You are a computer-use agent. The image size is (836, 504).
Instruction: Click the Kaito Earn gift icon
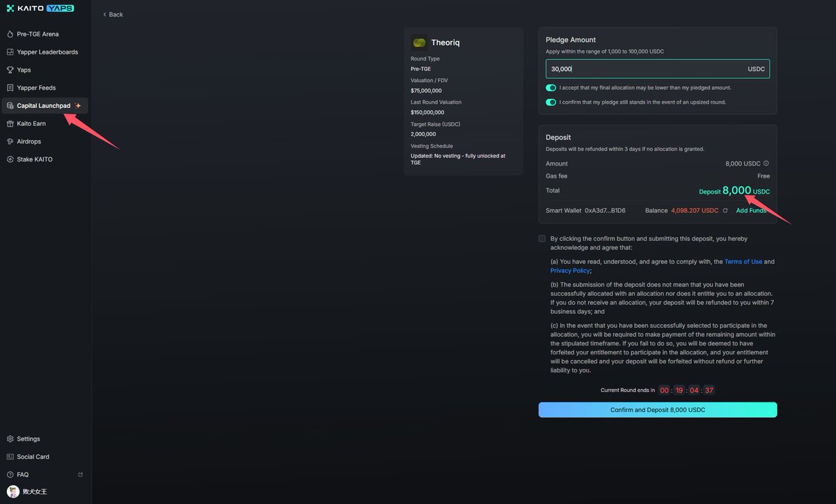click(x=10, y=124)
